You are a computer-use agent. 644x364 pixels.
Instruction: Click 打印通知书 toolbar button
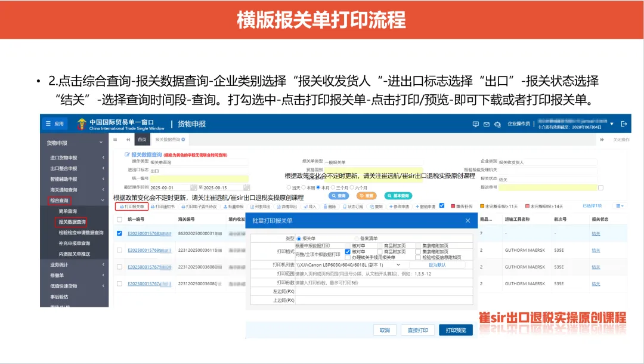click(x=163, y=206)
